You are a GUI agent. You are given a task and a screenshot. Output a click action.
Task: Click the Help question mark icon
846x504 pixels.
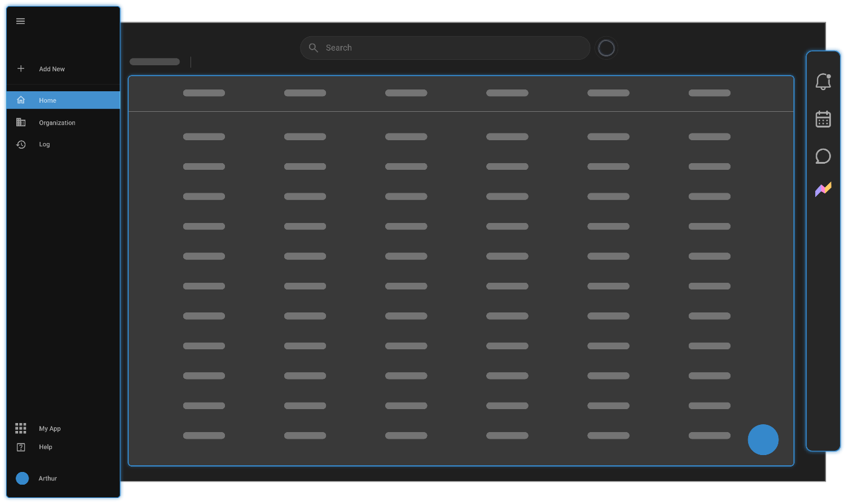pos(21,447)
